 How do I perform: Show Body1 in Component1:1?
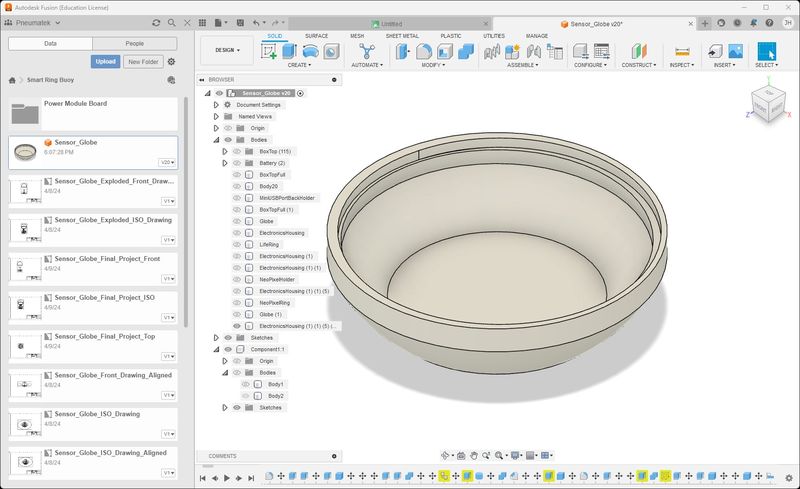(245, 384)
